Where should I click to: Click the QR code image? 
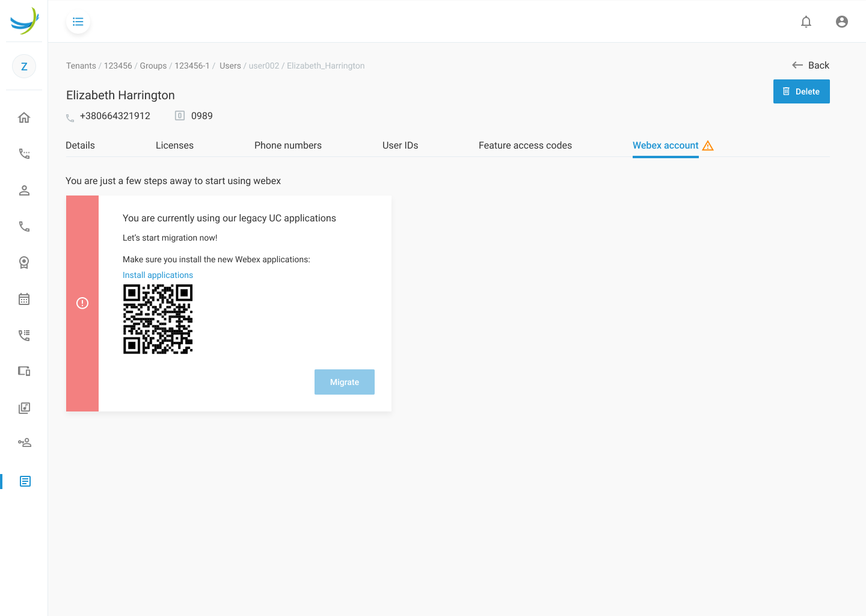(158, 319)
